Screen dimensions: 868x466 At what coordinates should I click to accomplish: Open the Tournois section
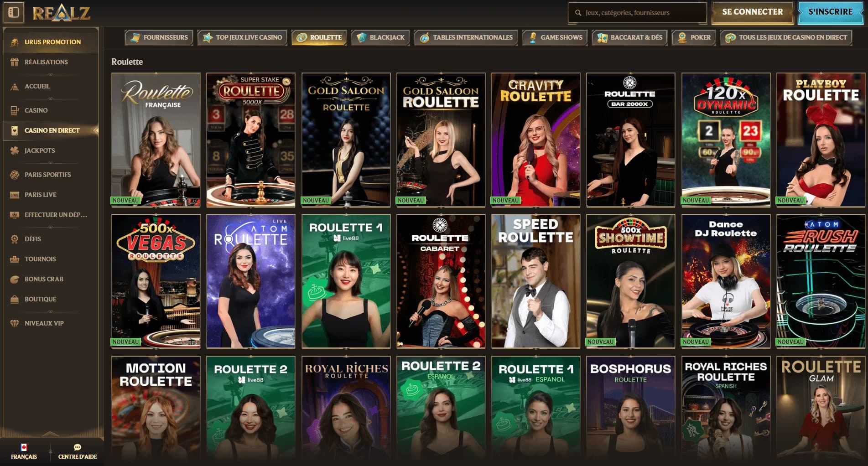(15, 259)
